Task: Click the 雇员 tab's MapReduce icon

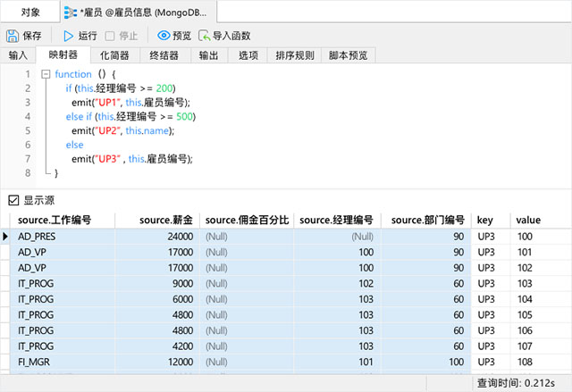Action: click(x=70, y=13)
